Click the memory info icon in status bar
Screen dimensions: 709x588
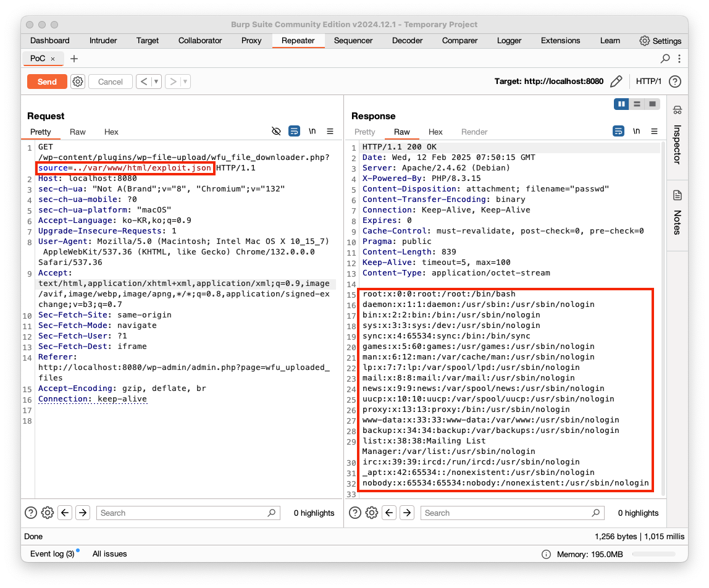(546, 554)
